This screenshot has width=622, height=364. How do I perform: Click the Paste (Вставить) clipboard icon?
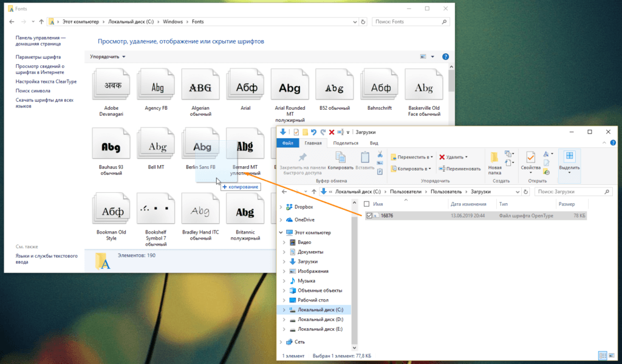tap(365, 157)
